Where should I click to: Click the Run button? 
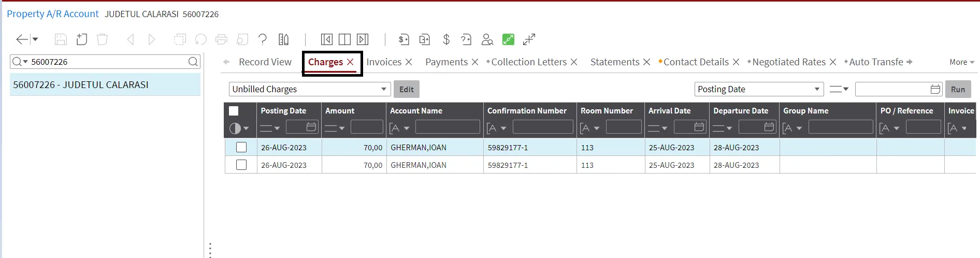tap(958, 89)
